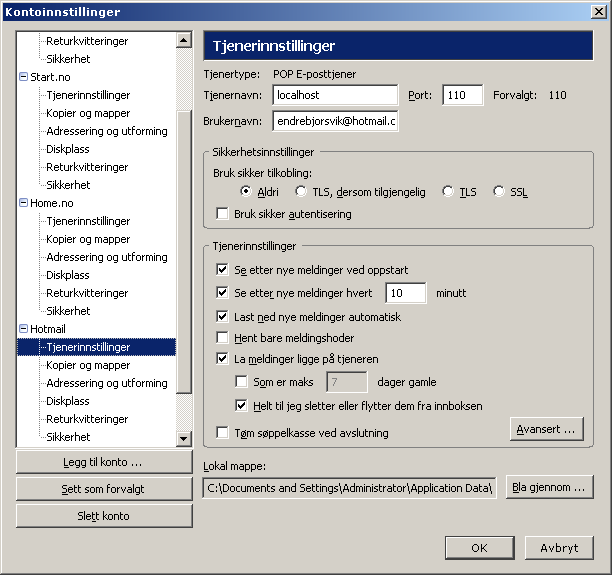This screenshot has width=612, height=575.
Task: Focus the Tjenernavn field containing localhost
Action: click(335, 95)
